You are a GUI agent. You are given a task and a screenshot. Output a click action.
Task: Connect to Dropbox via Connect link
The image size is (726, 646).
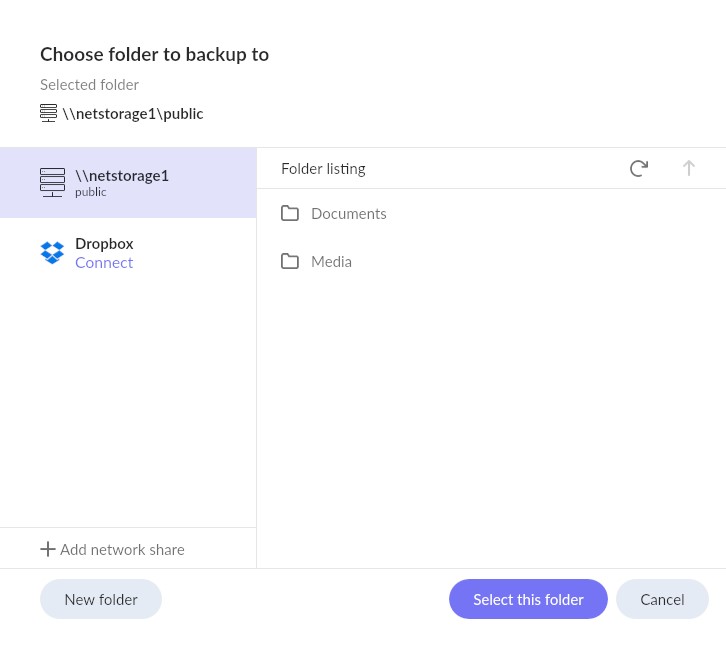point(104,263)
